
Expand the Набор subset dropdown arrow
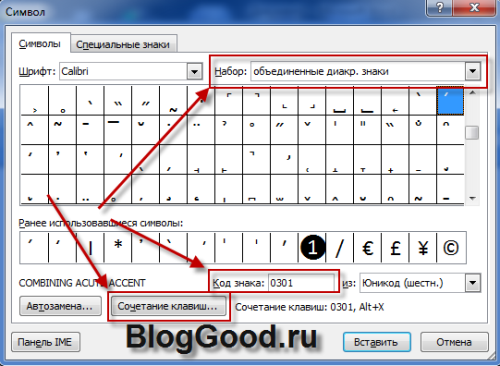tap(473, 71)
